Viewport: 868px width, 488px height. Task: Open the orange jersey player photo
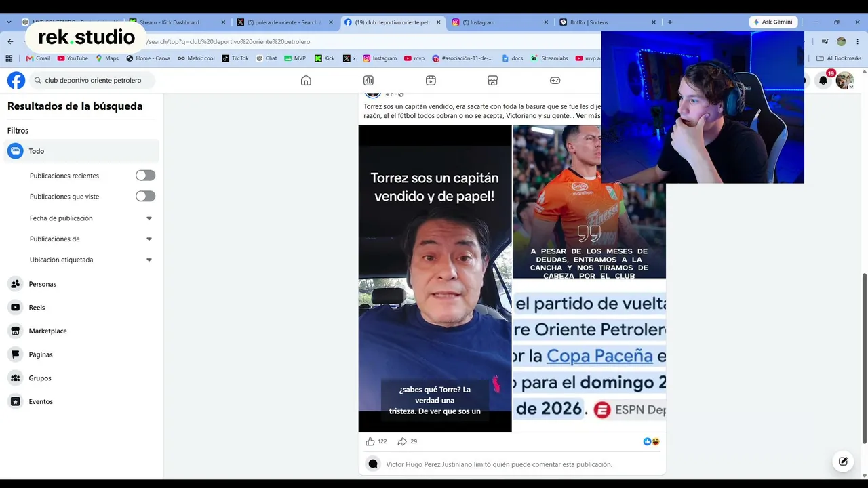point(589,202)
